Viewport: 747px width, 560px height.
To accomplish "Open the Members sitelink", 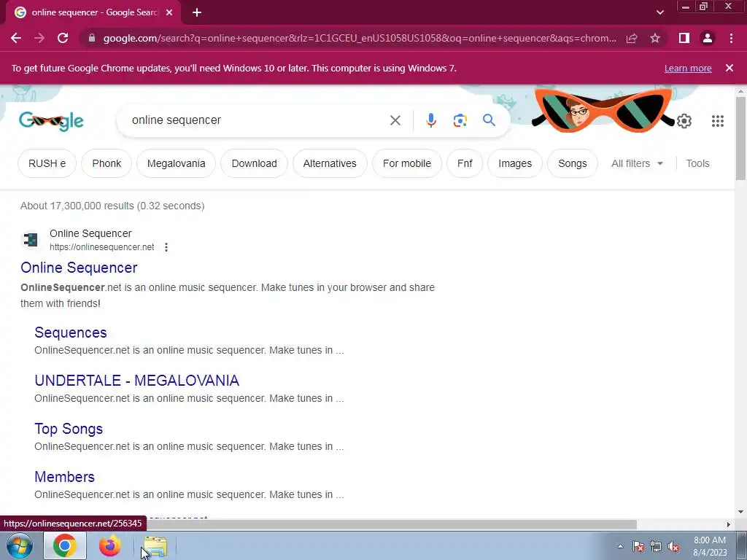I will 64,477.
